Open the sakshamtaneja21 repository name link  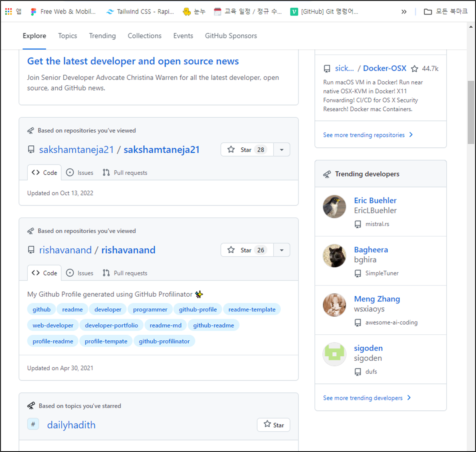(161, 150)
